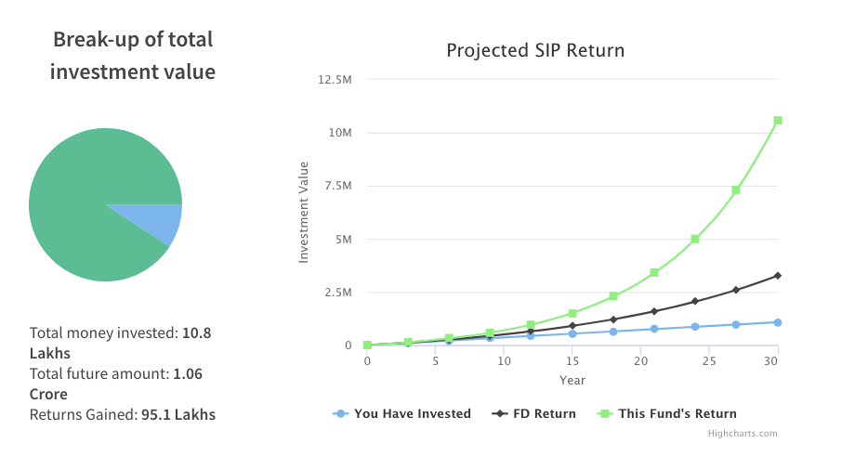868x456 pixels.
Task: Click the invested amount dot at year 30
Action: click(x=778, y=322)
